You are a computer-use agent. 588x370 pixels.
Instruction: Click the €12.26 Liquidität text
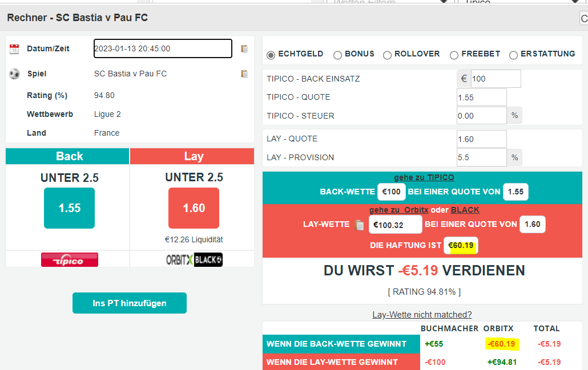(x=194, y=239)
